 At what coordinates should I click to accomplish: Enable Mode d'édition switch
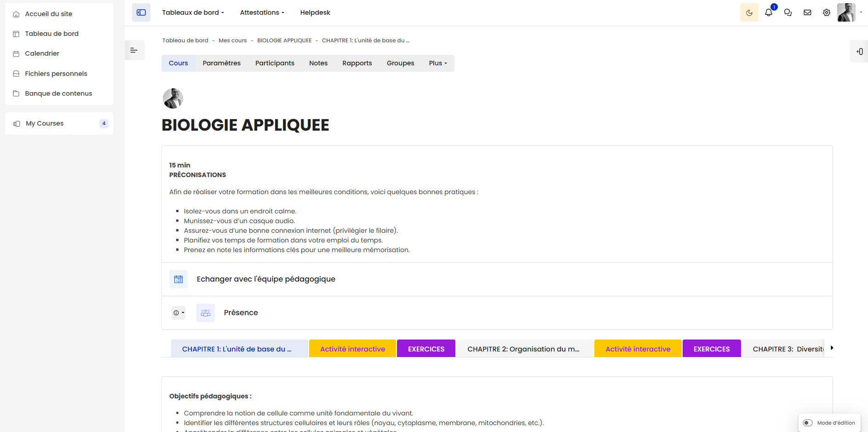[808, 422]
